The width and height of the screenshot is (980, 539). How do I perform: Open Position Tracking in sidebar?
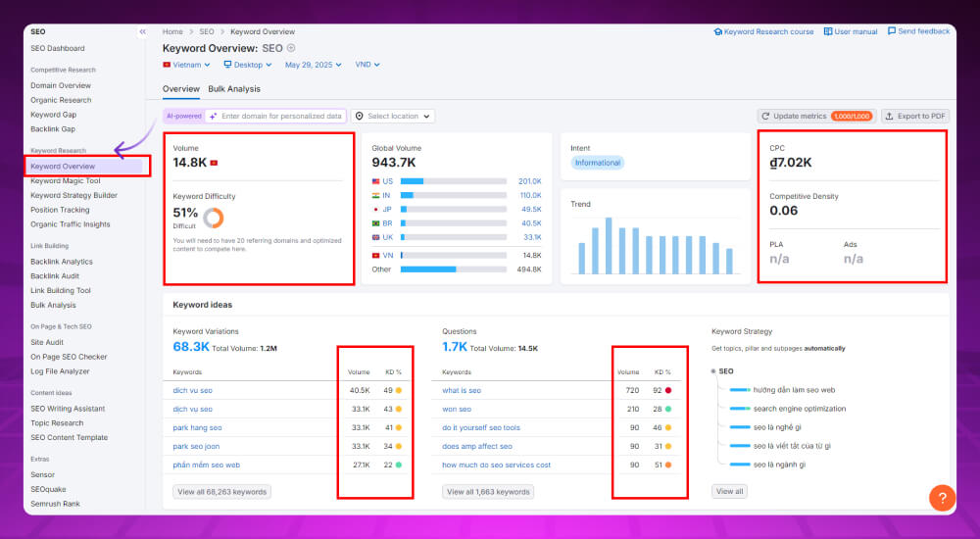click(x=60, y=210)
